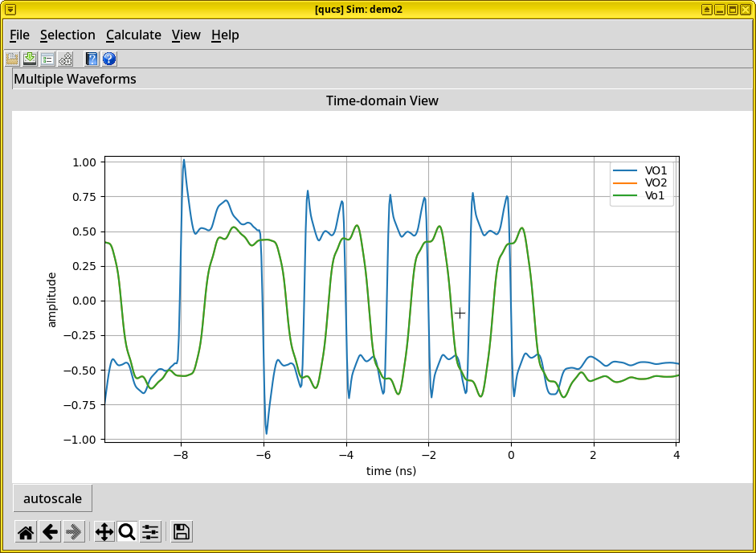Screen dimensions: 756x553
Task: Click the round blue question mark icon
Action: click(109, 59)
